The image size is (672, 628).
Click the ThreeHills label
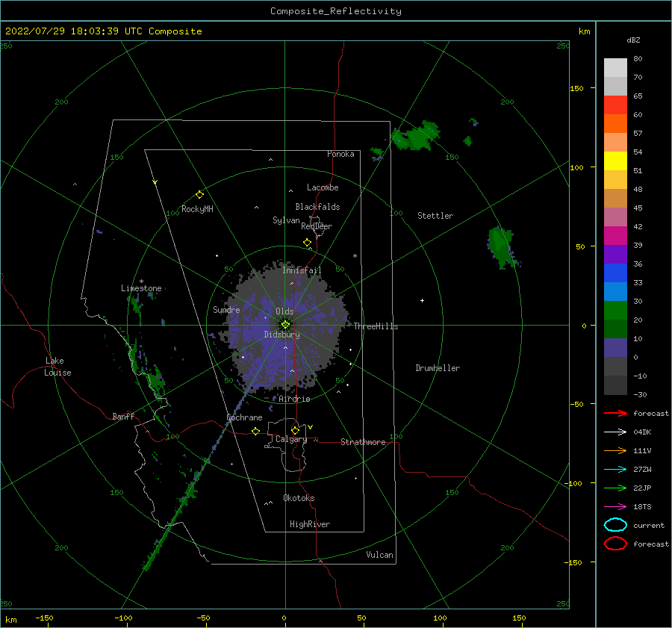pyautogui.click(x=376, y=326)
